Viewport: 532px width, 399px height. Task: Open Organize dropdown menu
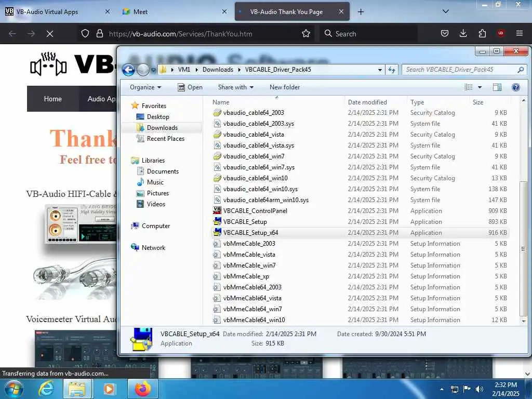click(x=145, y=87)
